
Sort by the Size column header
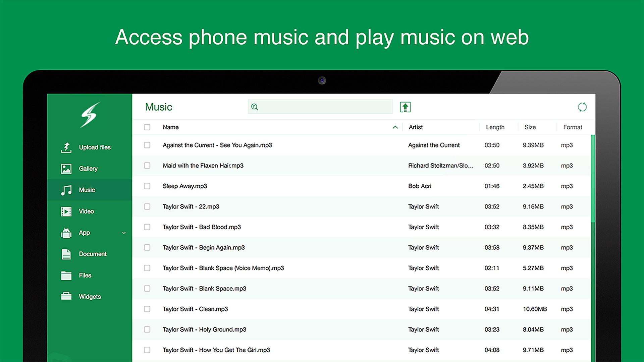(530, 127)
